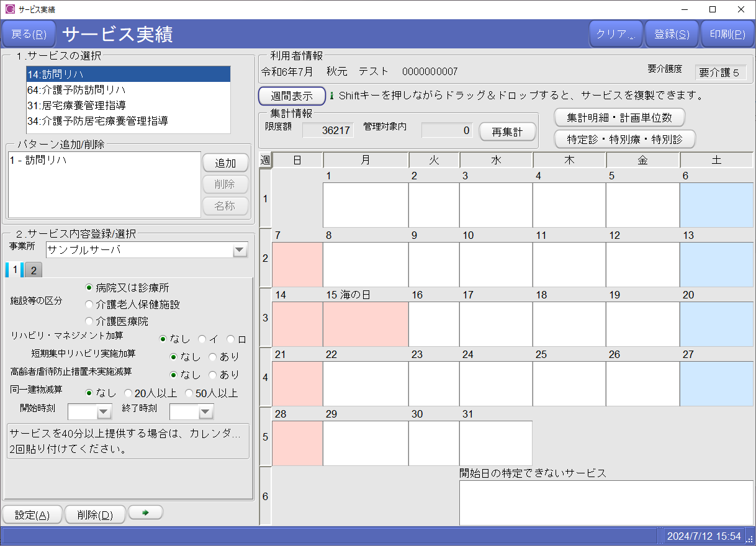Expand the 開始時刻 time dropdown
The image size is (756, 546).
103,412
